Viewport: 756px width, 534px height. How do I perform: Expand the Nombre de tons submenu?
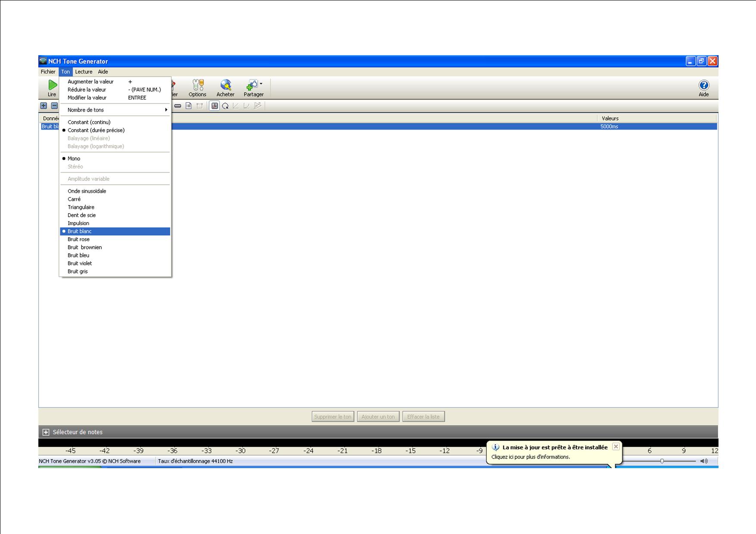[115, 110]
